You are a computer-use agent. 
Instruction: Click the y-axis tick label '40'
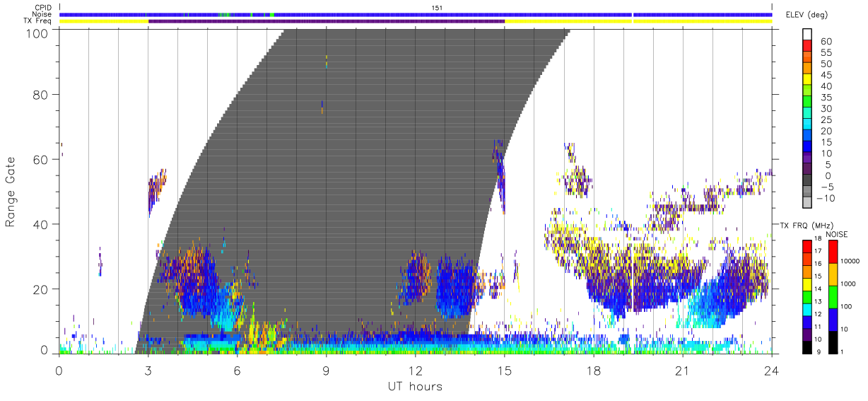coord(42,224)
